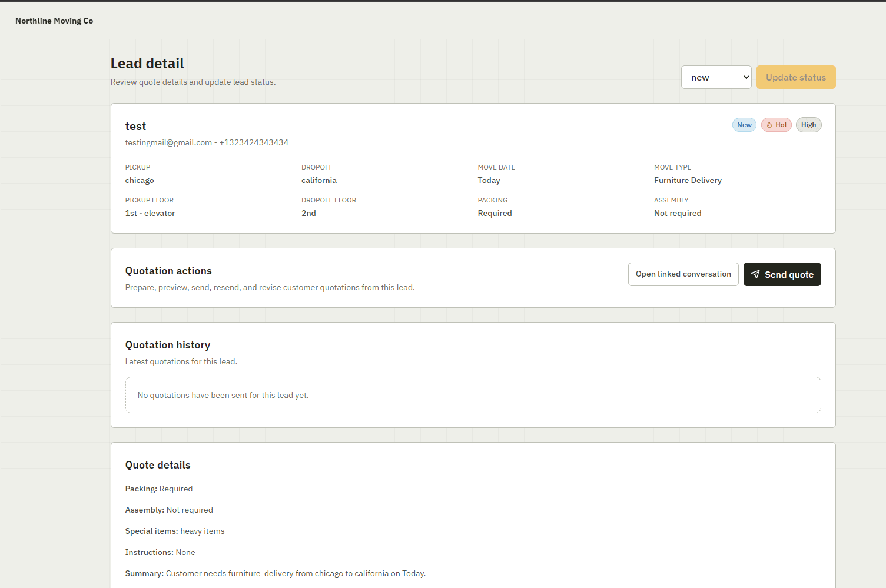Click the New status badge

(x=744, y=125)
